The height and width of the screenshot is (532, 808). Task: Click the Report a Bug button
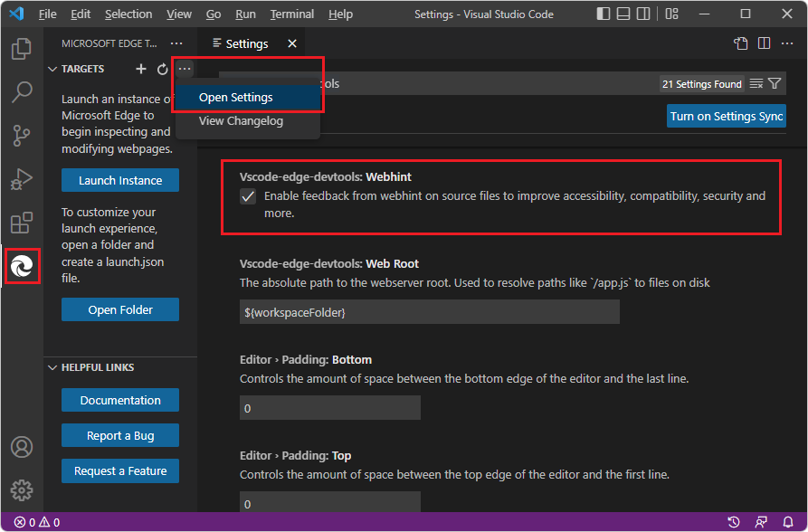tap(119, 435)
